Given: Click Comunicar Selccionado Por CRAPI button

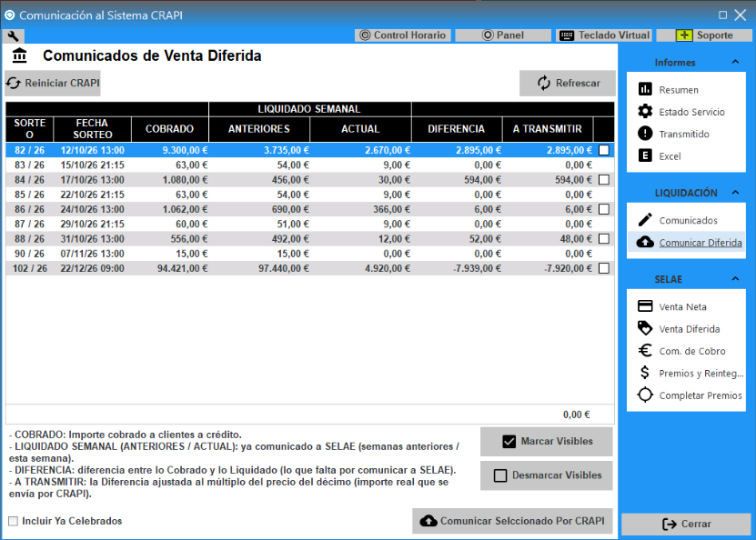Looking at the screenshot, I should (x=512, y=521).
